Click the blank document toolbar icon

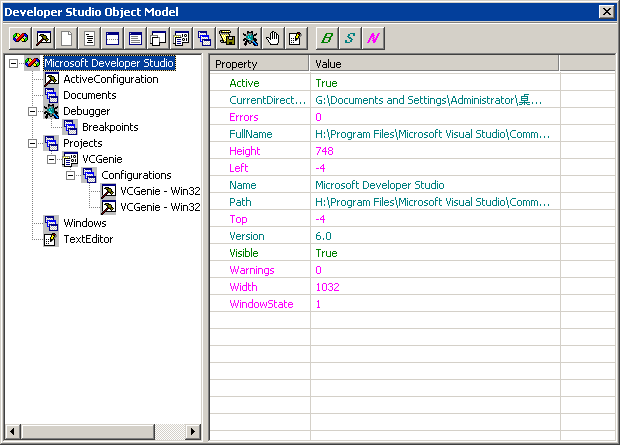tap(66, 38)
